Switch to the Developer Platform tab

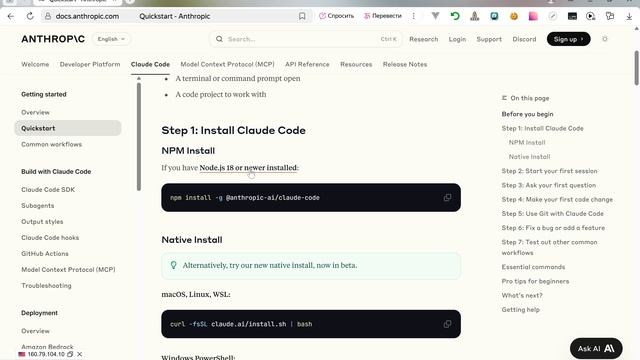tap(90, 64)
